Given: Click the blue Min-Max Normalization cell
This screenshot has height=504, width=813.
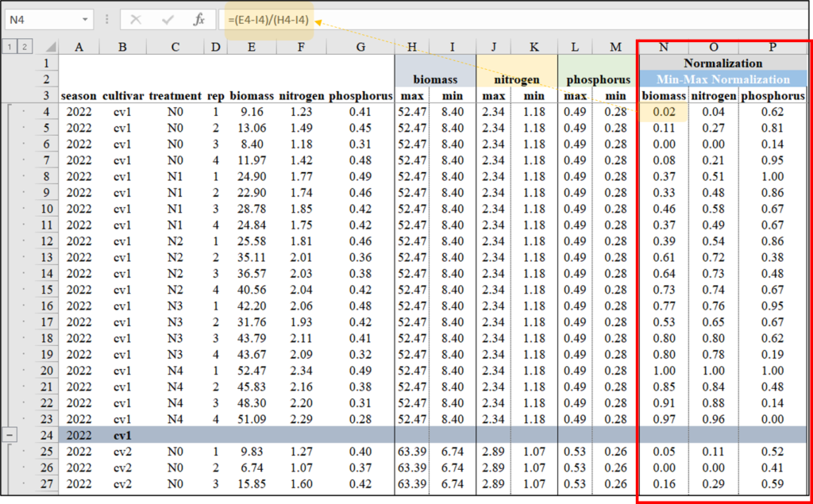Looking at the screenshot, I should click(722, 79).
